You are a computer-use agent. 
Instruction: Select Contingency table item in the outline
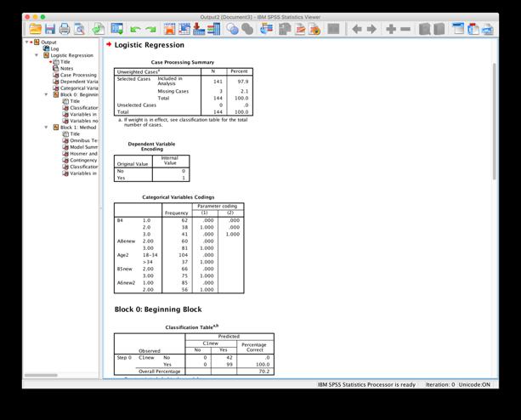[83, 160]
